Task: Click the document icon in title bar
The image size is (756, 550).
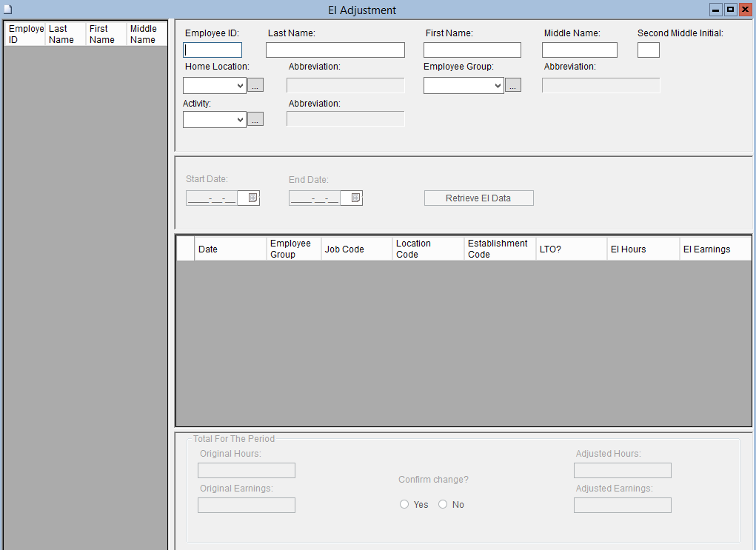Action: (x=8, y=10)
